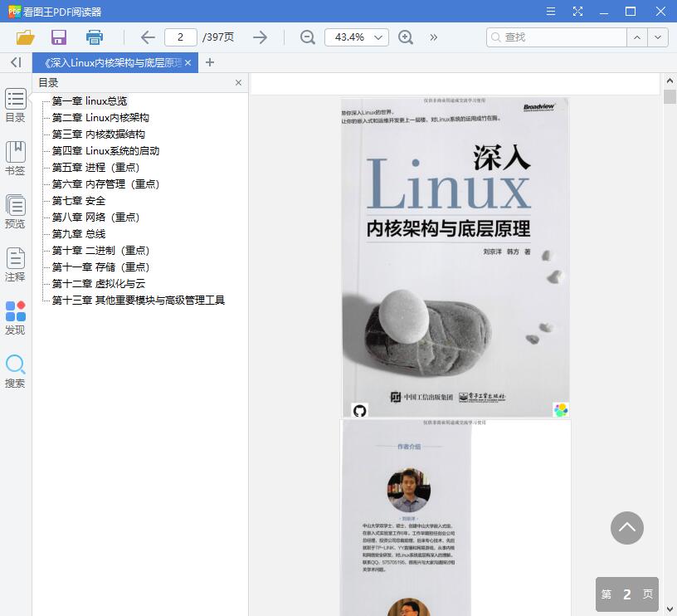Select 第四章 Linux系统的启动 in outline
This screenshot has height=616, width=677.
(105, 151)
